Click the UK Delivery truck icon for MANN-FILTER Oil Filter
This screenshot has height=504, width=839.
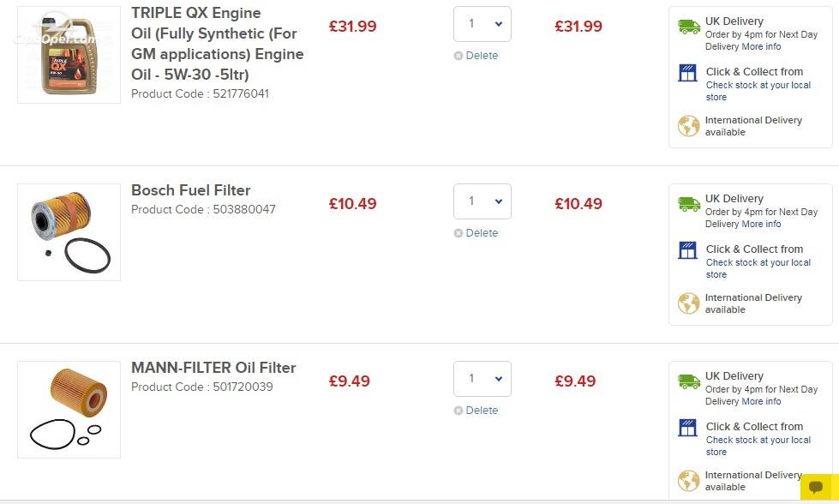pyautogui.click(x=689, y=381)
